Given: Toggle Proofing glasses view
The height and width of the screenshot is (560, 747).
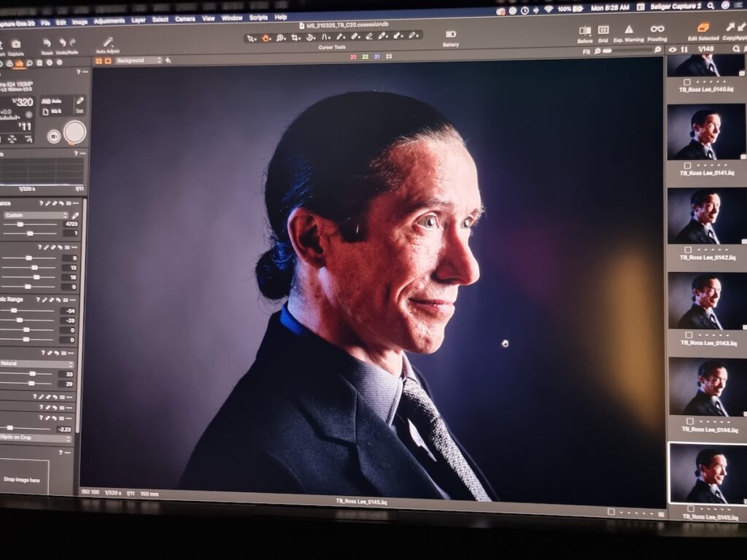Looking at the screenshot, I should pyautogui.click(x=657, y=29).
